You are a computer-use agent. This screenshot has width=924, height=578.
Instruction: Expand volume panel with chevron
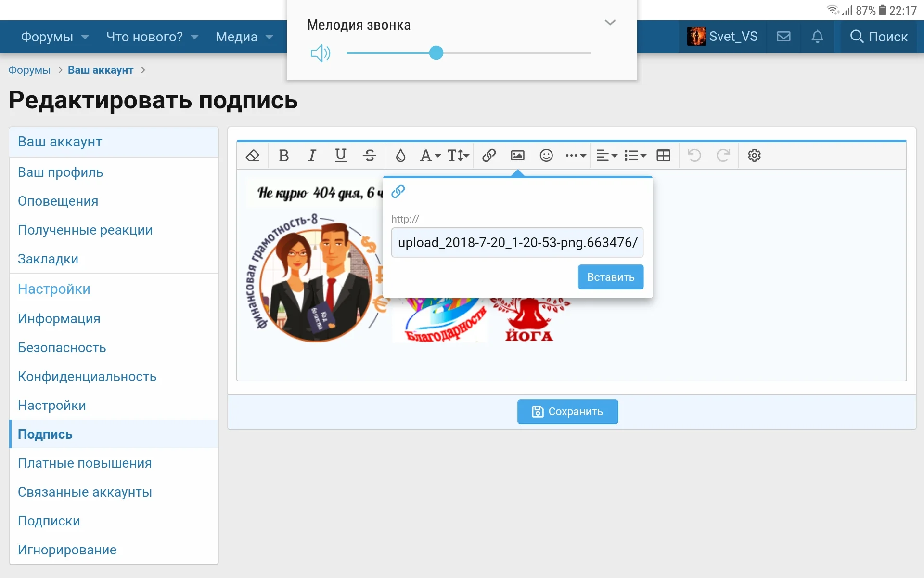pos(610,23)
